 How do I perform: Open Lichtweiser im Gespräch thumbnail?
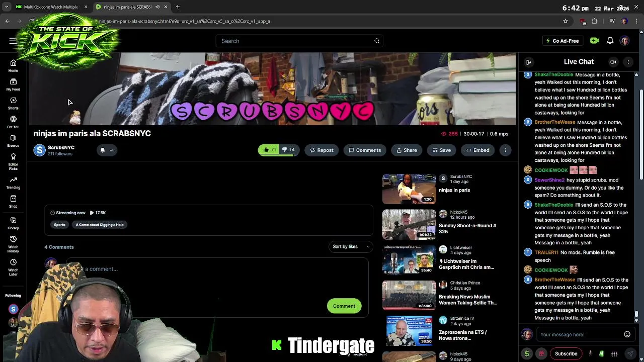[x=409, y=260]
